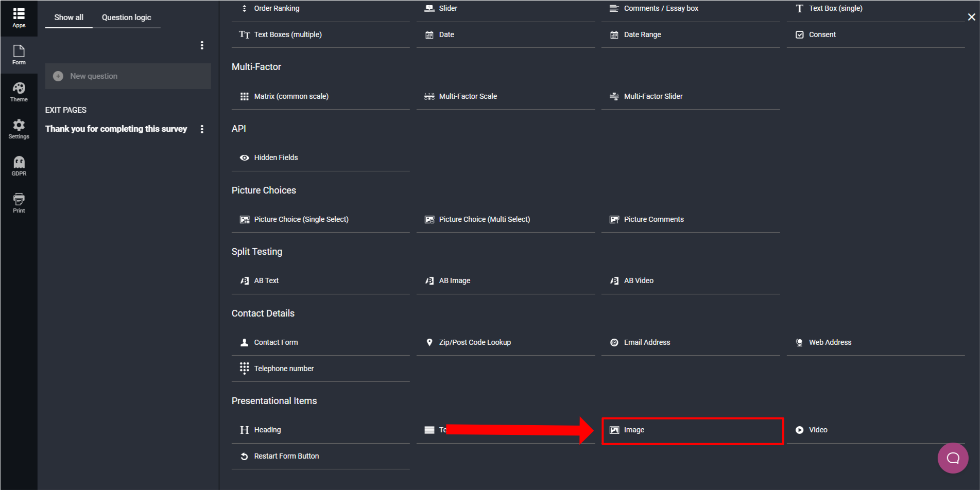The image size is (980, 490).
Task: Click the Multi-Factor Scale icon
Action: pyautogui.click(x=429, y=96)
